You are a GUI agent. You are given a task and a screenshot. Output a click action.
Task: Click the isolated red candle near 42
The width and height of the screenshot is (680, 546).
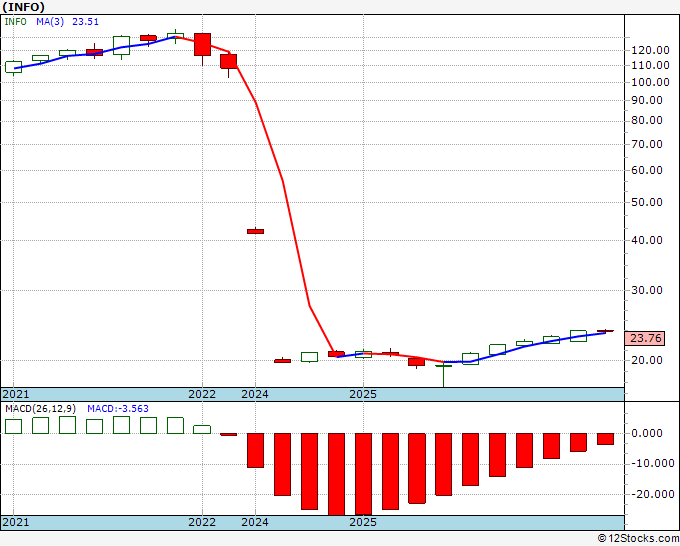pos(255,231)
